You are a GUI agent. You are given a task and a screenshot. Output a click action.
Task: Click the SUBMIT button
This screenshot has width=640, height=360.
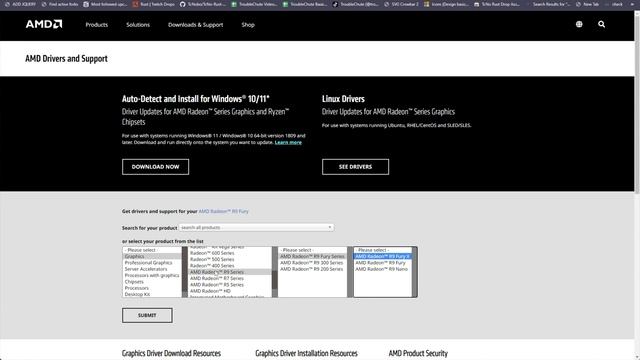pos(147,316)
